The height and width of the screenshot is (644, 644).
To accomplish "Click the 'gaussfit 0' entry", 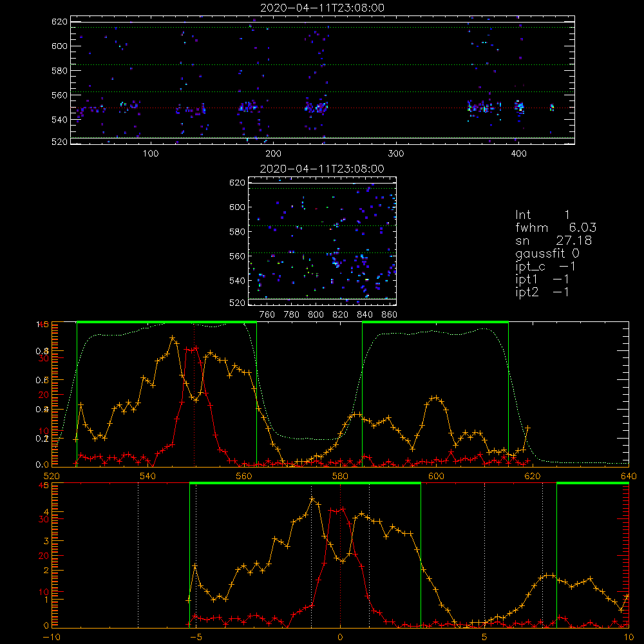I will tap(547, 253).
